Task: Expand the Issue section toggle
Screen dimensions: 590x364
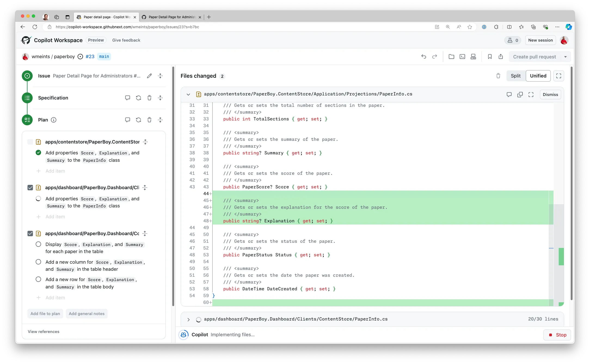Action: coord(160,76)
